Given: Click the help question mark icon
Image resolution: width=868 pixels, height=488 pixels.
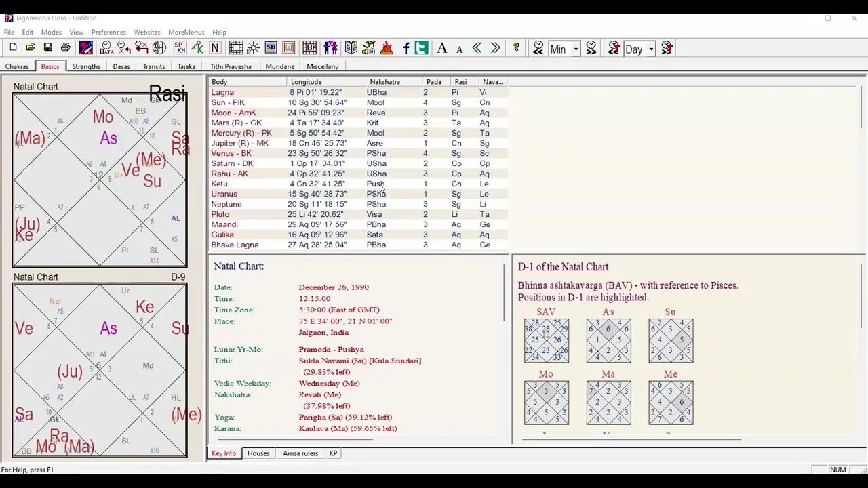Looking at the screenshot, I should coord(516,47).
